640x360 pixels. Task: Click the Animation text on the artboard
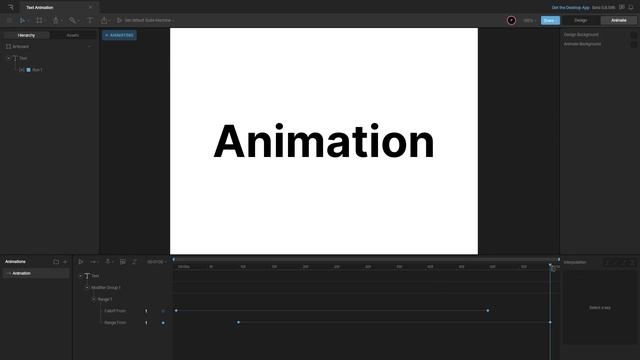coord(324,141)
